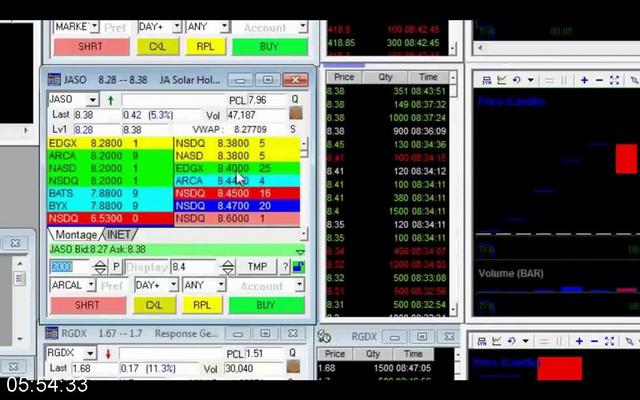
Task: Click the question mark help button in JASO order entry
Action: pos(285,267)
